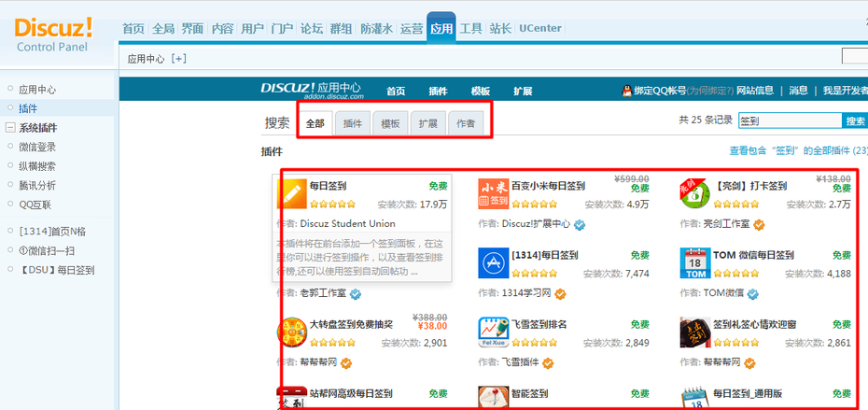Click the 为何绑定? link
This screenshot has height=410, width=868.
pyautogui.click(x=710, y=91)
